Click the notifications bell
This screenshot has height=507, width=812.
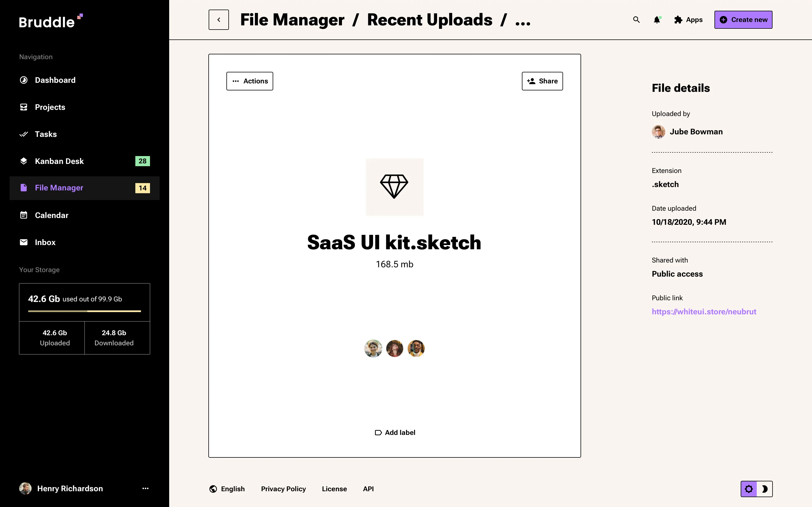[x=657, y=20]
